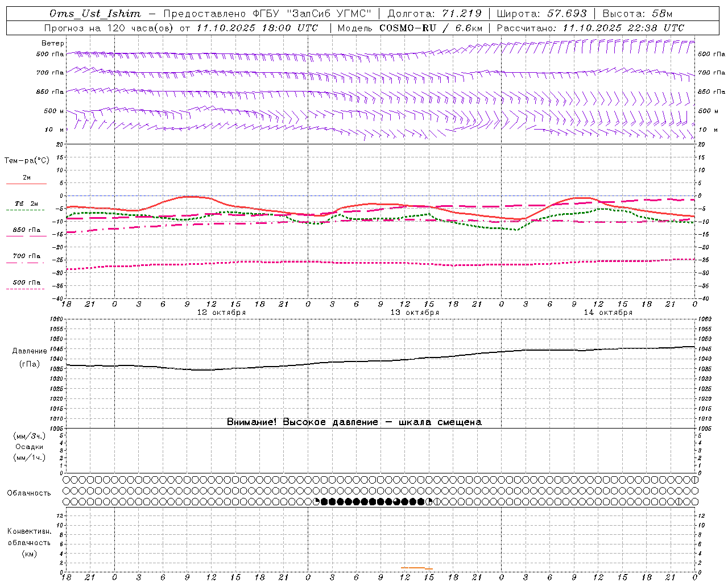Select the 12 октября date label
The image size is (728, 582).
(221, 313)
